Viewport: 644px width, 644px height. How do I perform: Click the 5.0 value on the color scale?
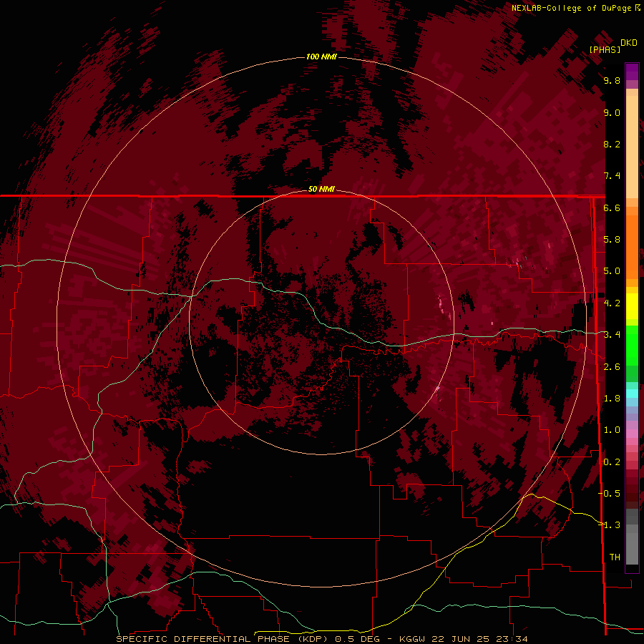pos(612,271)
